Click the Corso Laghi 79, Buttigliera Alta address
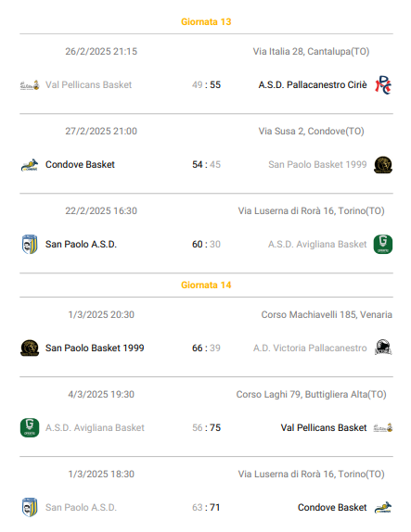Image resolution: width=411 pixels, height=532 pixels. coord(311,395)
